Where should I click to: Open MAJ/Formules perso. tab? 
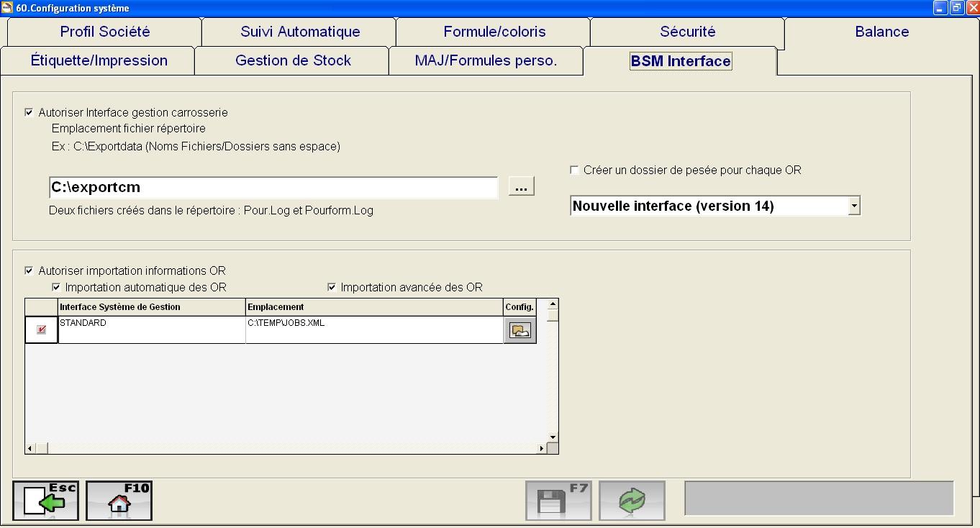[x=486, y=61]
